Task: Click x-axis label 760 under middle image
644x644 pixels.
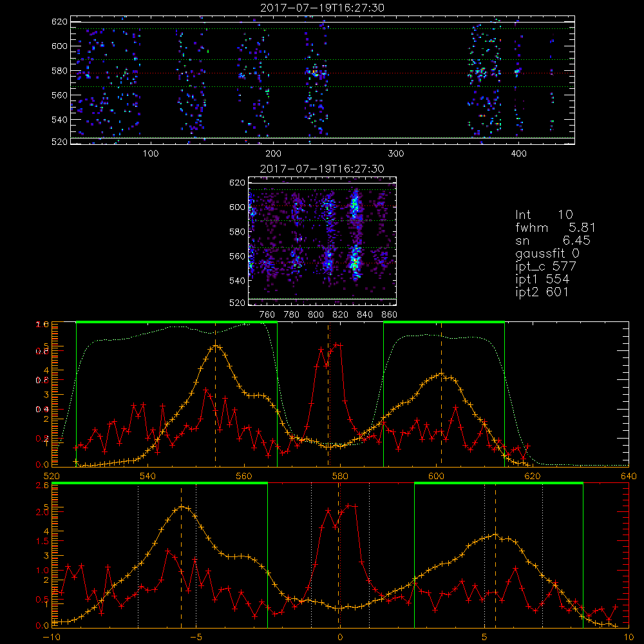Action: click(267, 315)
